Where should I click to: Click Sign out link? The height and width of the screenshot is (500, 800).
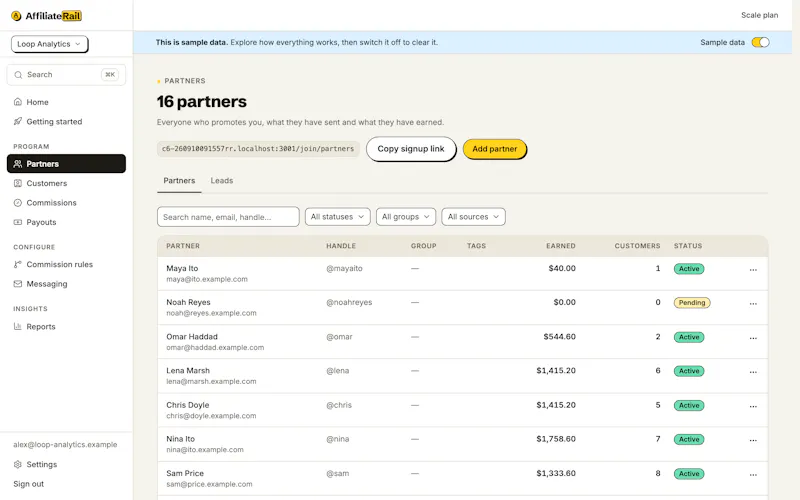[x=29, y=484]
